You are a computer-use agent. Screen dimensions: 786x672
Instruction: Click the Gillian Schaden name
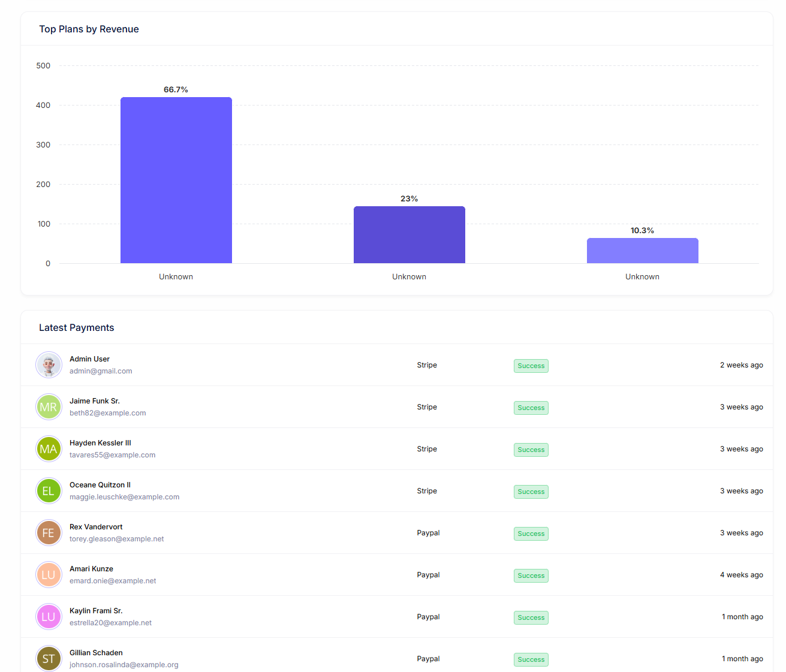pos(96,653)
